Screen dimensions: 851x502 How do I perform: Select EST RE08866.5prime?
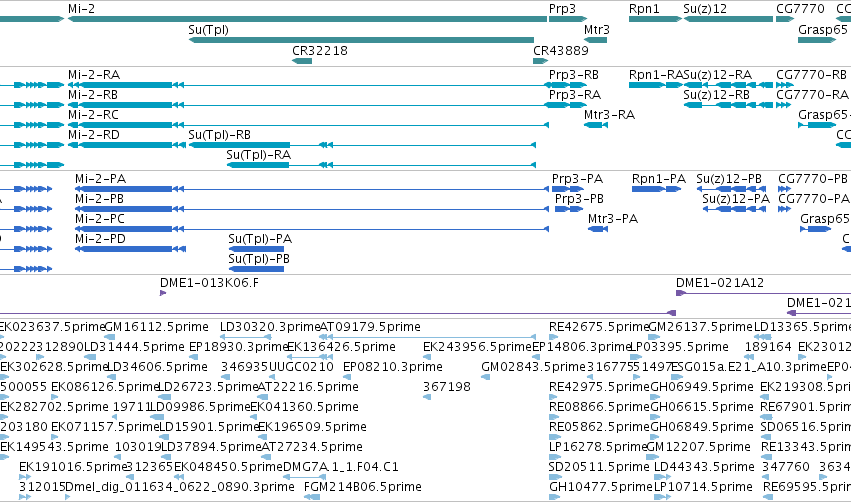[x=553, y=418]
